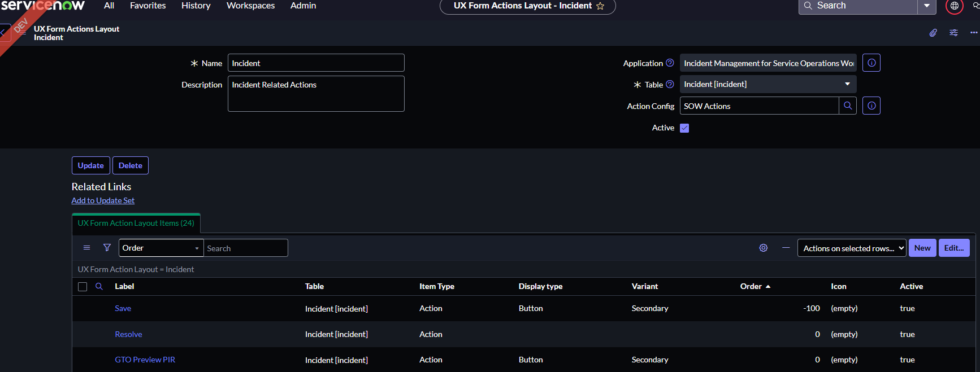Open the Table dropdown showing Incident

(x=767, y=85)
